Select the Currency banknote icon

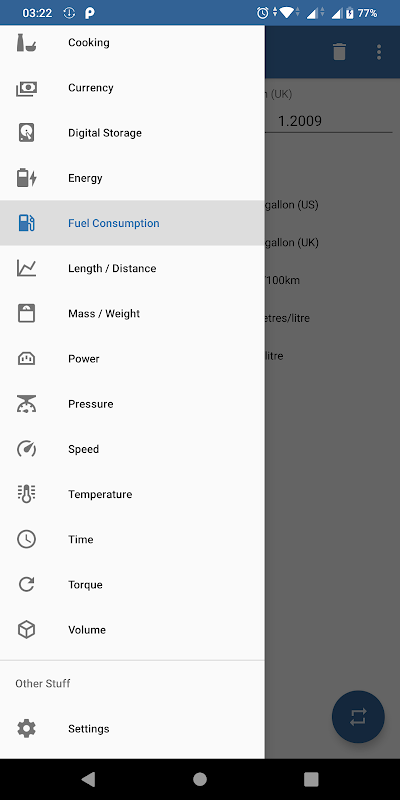tap(27, 88)
